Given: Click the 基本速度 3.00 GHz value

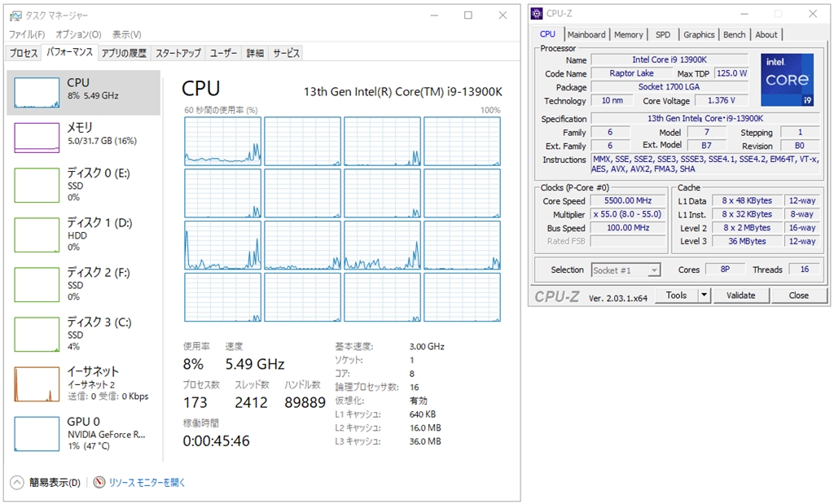Looking at the screenshot, I should (x=427, y=347).
